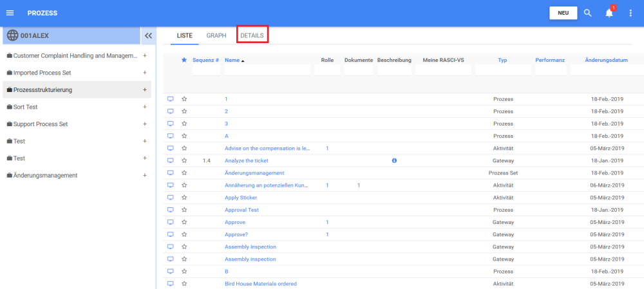
Task: Click the monitor icon for Analyze the ticket
Action: pos(171,160)
